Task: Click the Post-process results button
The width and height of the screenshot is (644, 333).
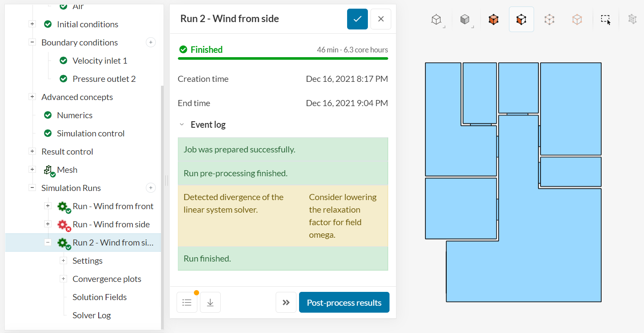Action: coord(344,302)
